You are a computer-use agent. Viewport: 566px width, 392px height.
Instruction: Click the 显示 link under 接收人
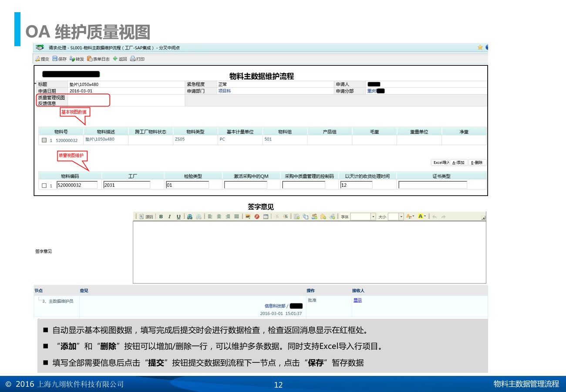coord(357,300)
